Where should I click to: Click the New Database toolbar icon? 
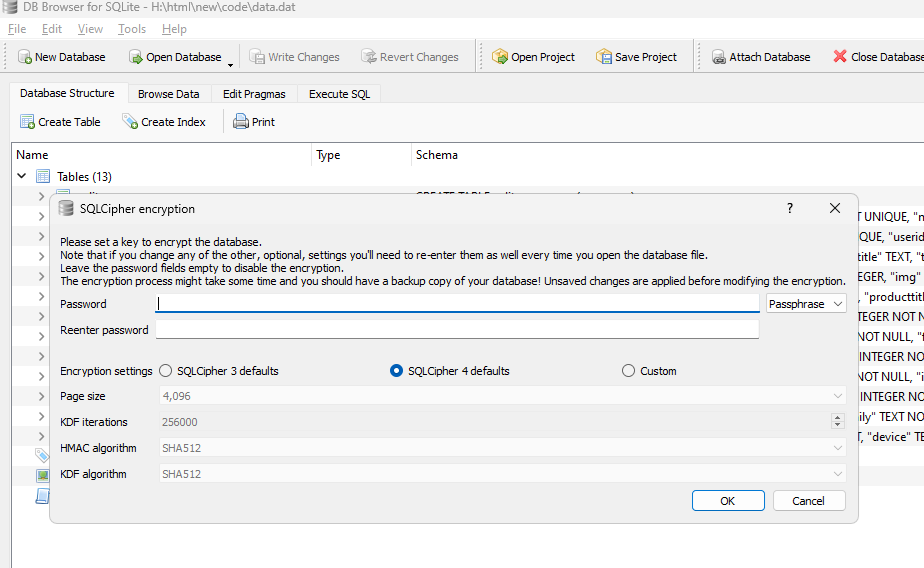24,57
